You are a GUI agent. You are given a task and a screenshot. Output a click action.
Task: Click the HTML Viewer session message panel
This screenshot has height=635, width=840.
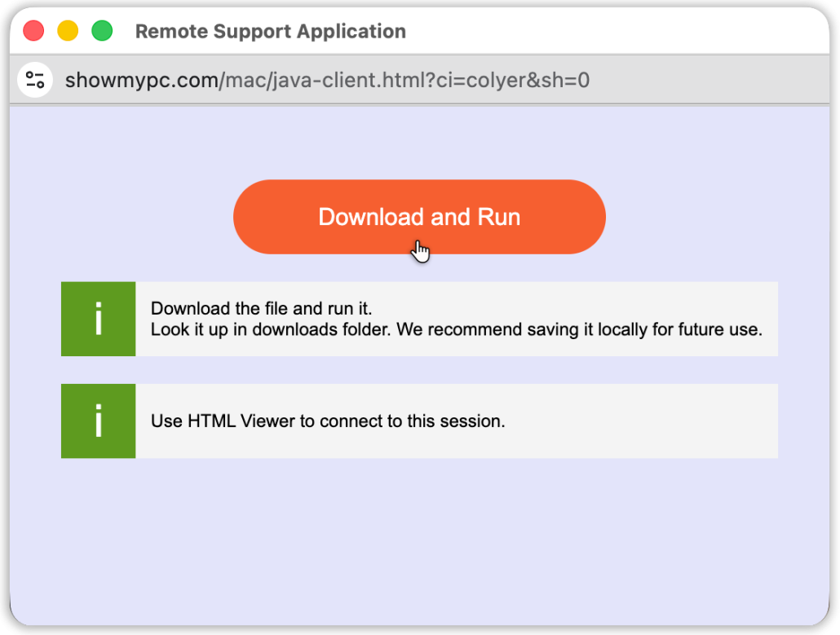tap(457, 421)
